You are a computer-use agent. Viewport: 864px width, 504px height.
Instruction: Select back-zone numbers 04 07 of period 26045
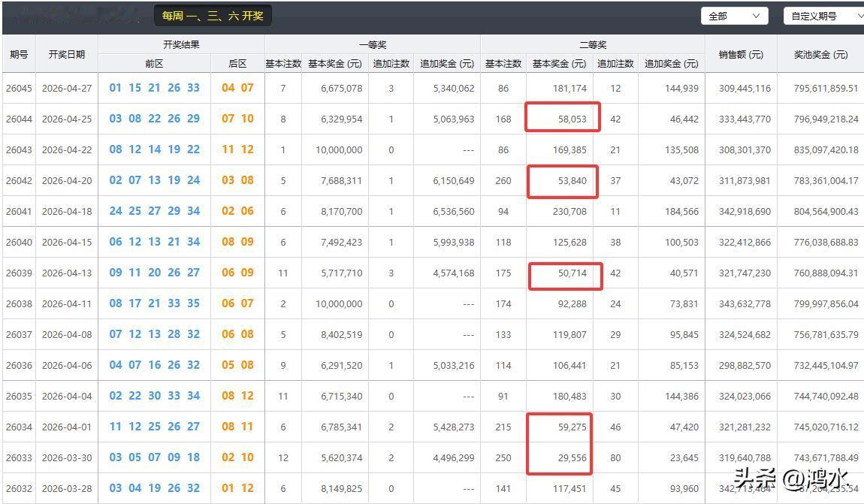[235, 88]
